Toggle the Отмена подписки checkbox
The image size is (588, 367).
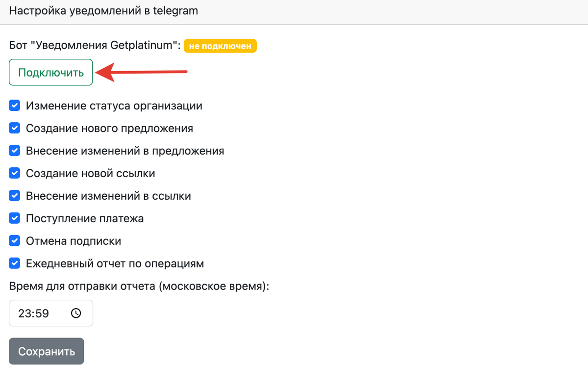(x=15, y=241)
